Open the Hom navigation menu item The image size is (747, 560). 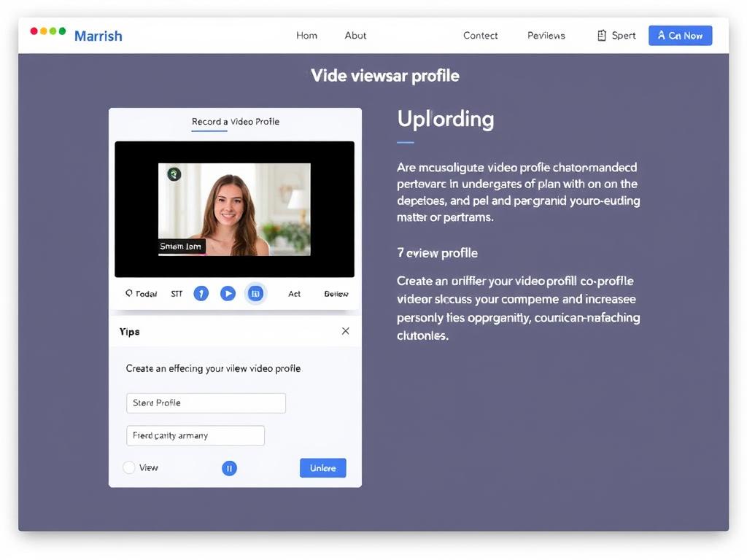click(x=306, y=36)
